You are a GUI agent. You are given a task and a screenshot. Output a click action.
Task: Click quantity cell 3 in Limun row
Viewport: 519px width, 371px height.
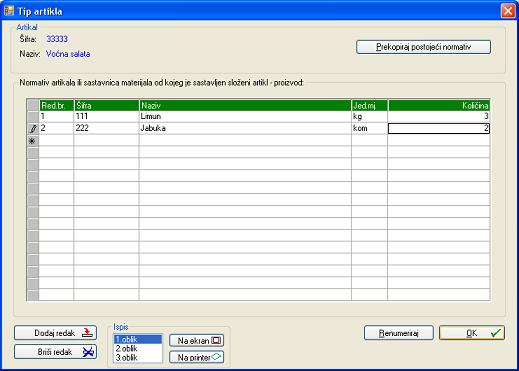(439, 116)
